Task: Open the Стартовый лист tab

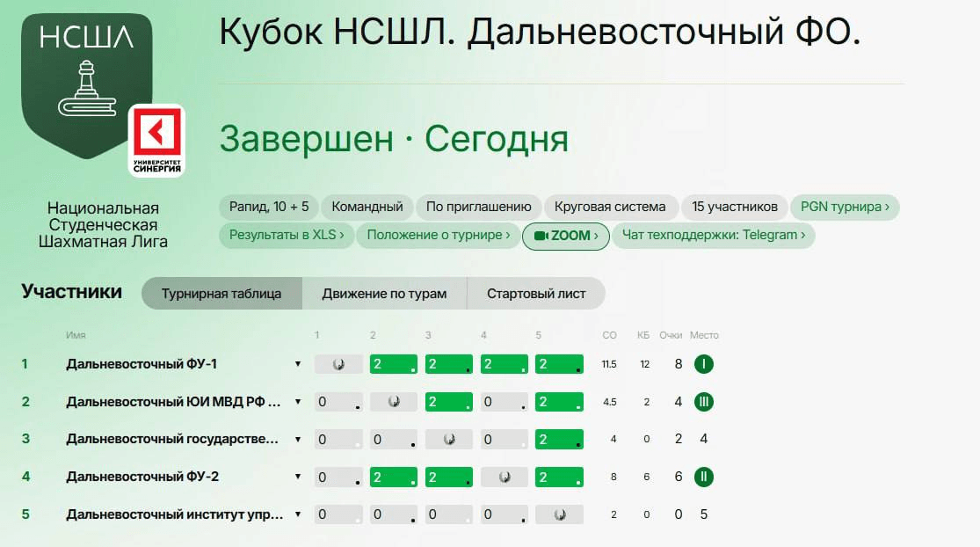Action: pos(536,293)
